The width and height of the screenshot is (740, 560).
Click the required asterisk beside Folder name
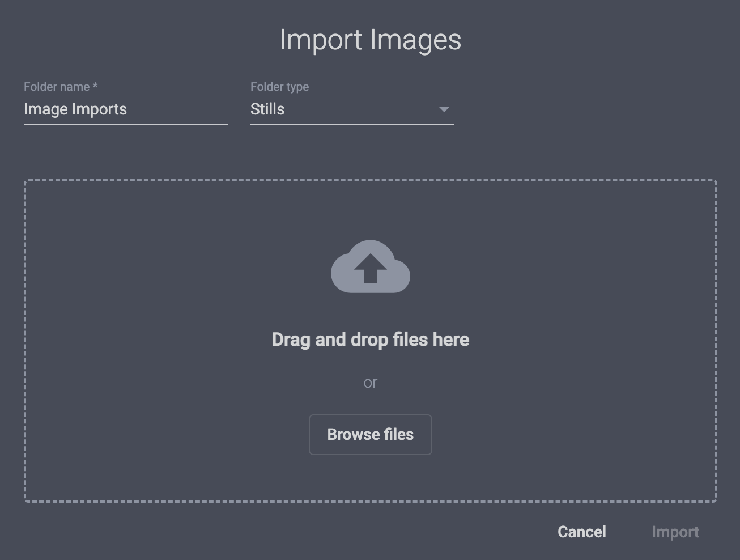[95, 86]
